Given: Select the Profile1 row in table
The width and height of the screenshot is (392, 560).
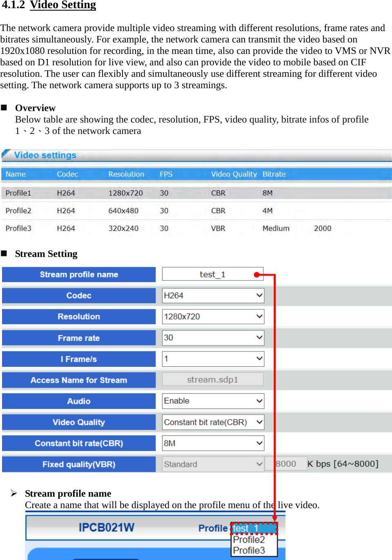Looking at the screenshot, I should 196,193.
